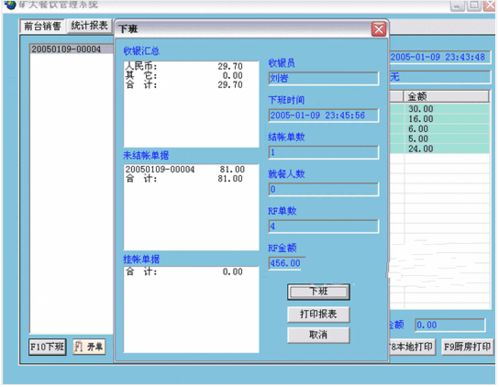This screenshot has width=499, height=387.
Task: Click the 下班时间 field
Action: 323,115
